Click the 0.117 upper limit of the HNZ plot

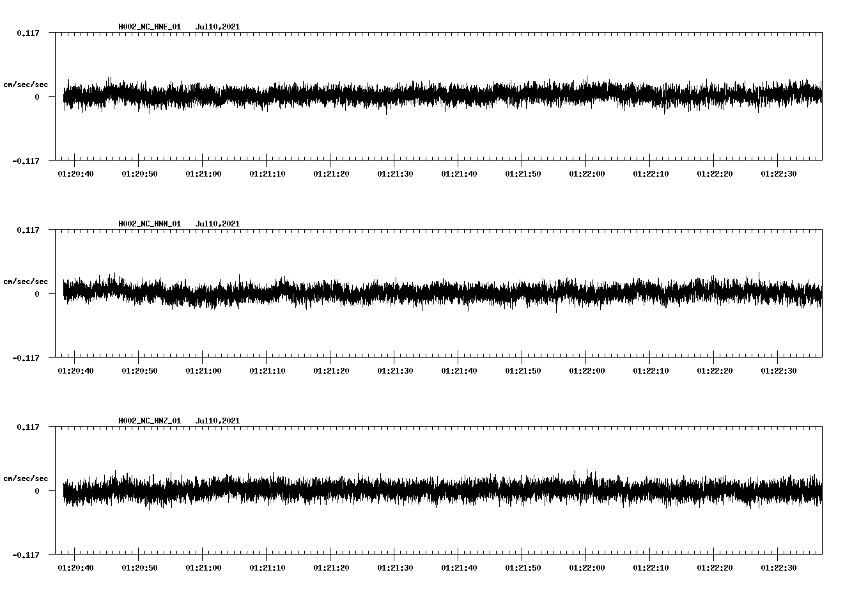tap(27, 427)
